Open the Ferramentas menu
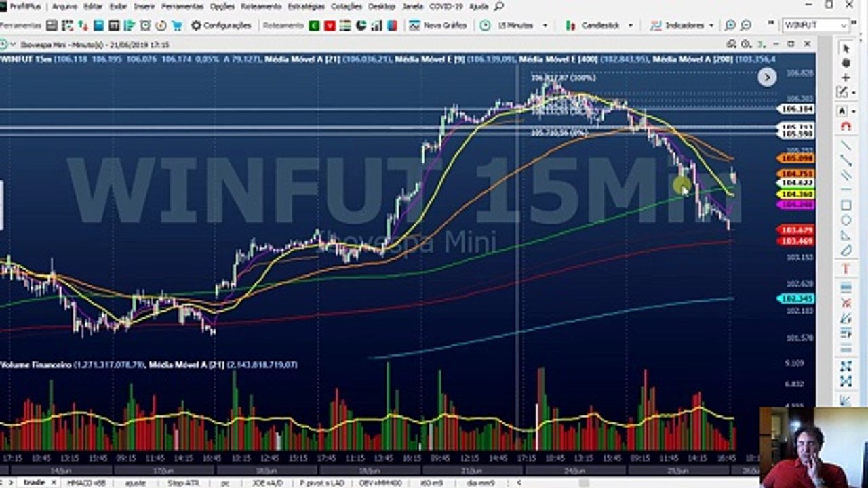Image resolution: width=868 pixels, height=488 pixels. tap(183, 6)
